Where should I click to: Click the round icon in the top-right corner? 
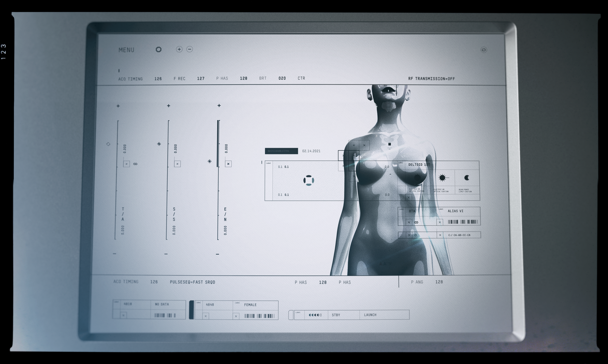tap(483, 50)
